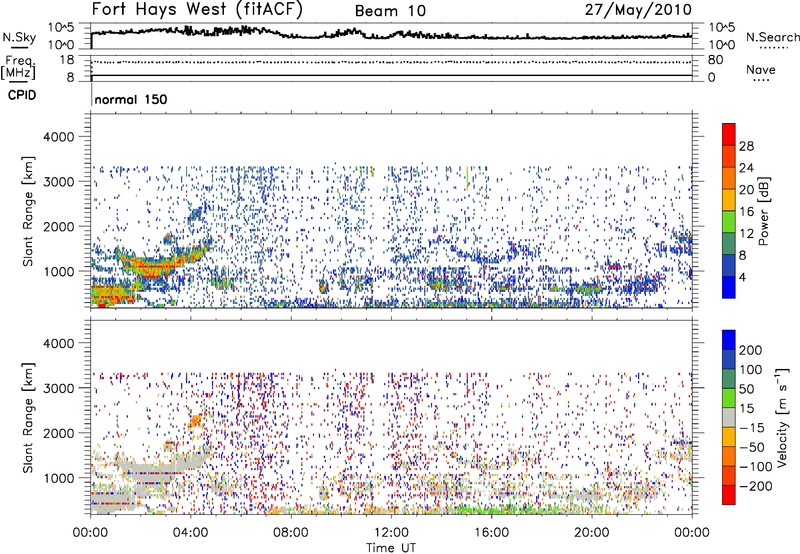Select the light green Power colorbar segment near 16
The width and height of the screenshot is (800, 554).
click(x=729, y=221)
